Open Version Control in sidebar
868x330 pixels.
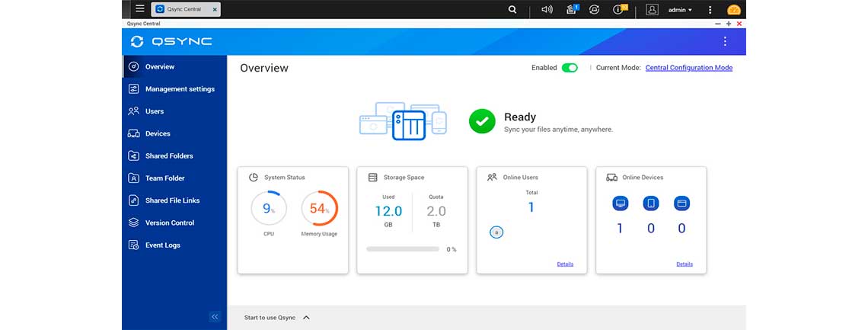(x=169, y=223)
